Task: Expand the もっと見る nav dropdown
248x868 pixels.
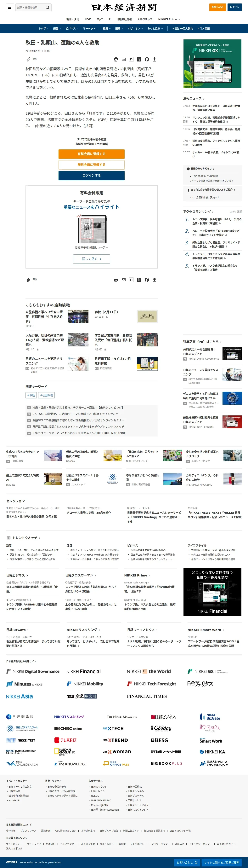Action: tap(155, 29)
